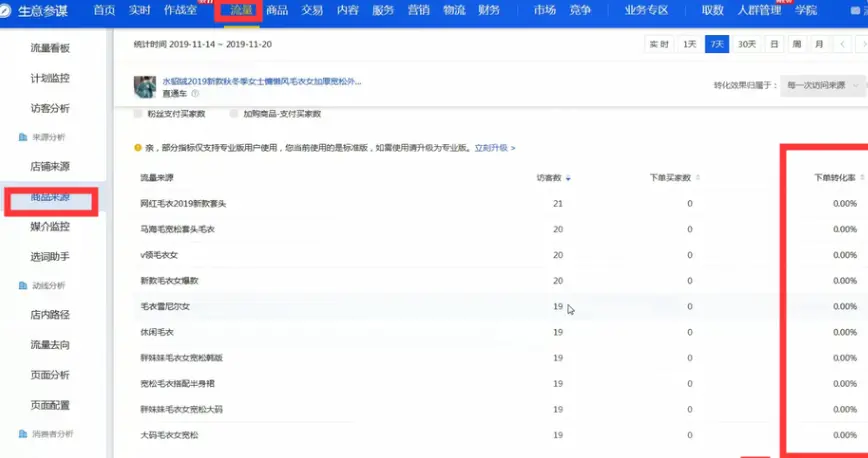Open 页面配置 in the sidebar
This screenshot has width=868, height=458.
click(x=50, y=405)
